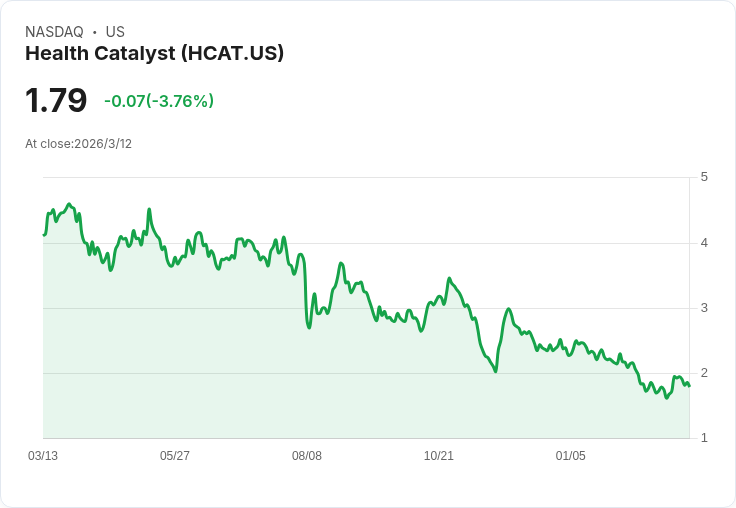Click the At close:2026/3/12 date text
This screenshot has width=736, height=508.
pyautogui.click(x=78, y=144)
